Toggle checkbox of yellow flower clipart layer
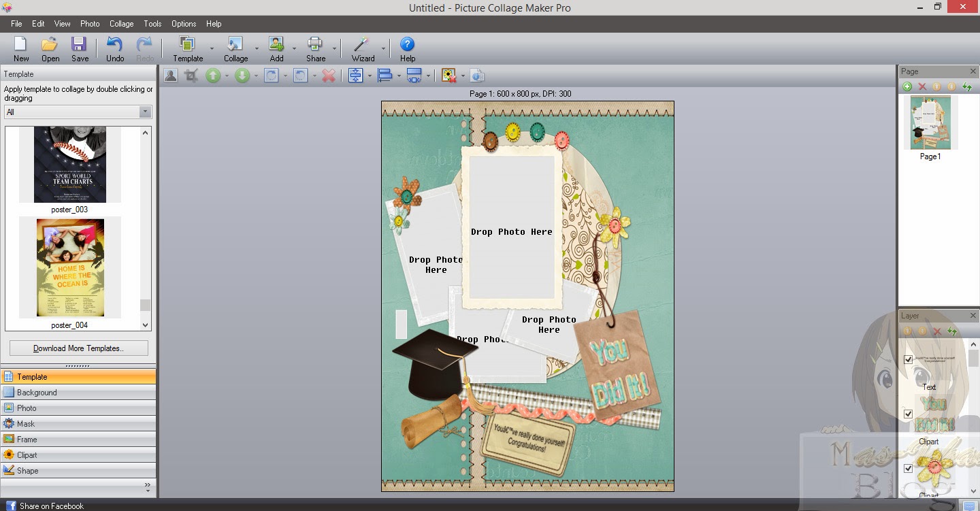This screenshot has height=511, width=980. click(x=908, y=468)
